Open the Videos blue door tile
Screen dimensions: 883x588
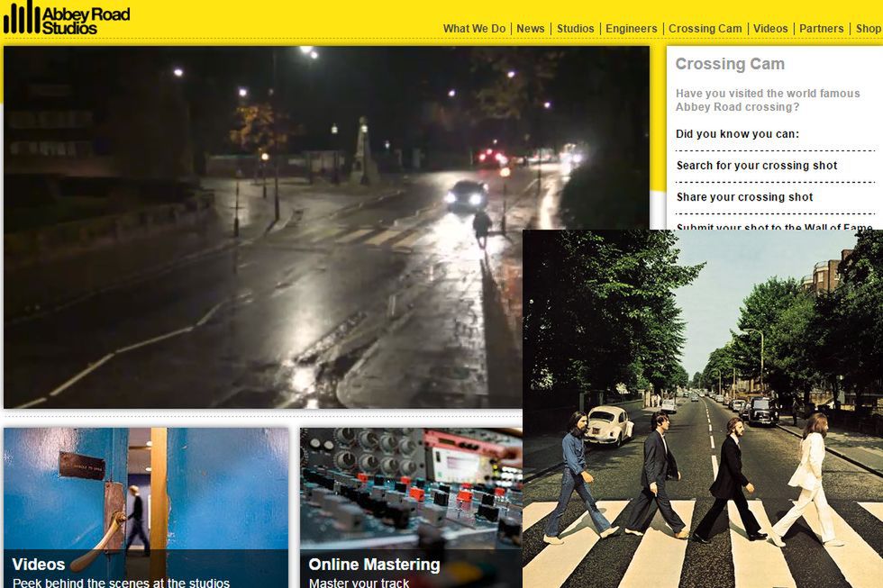[146, 508]
